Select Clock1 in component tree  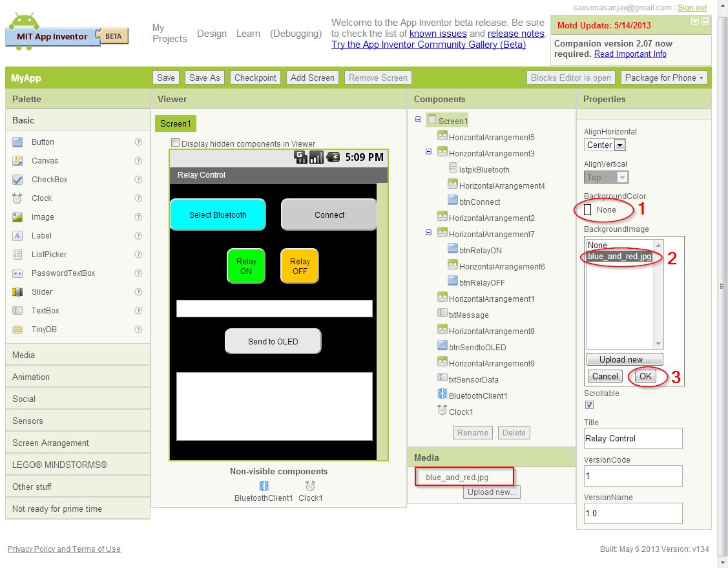(x=461, y=412)
